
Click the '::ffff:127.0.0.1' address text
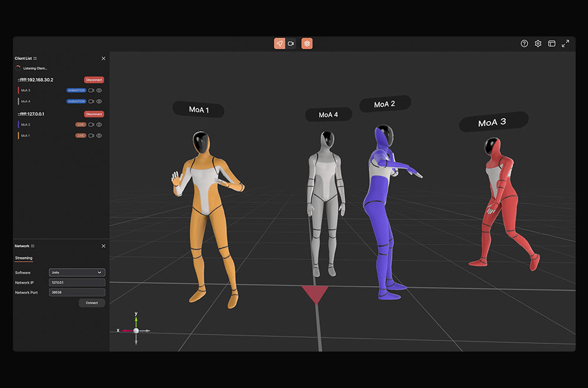coord(31,114)
